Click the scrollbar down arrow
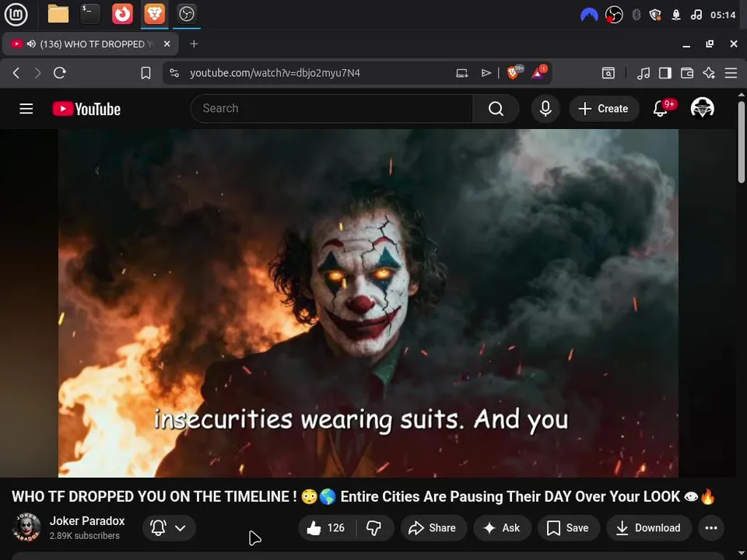747x560 pixels. coord(742,555)
